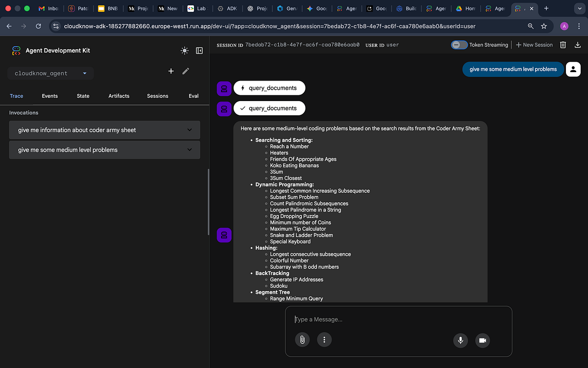Start microphone voice input
Screen dimensions: 588x368
[461, 340]
